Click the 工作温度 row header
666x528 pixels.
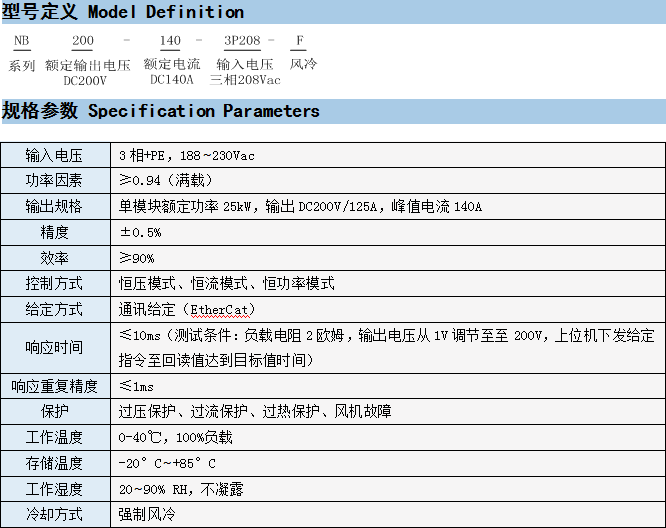pyautogui.click(x=54, y=437)
